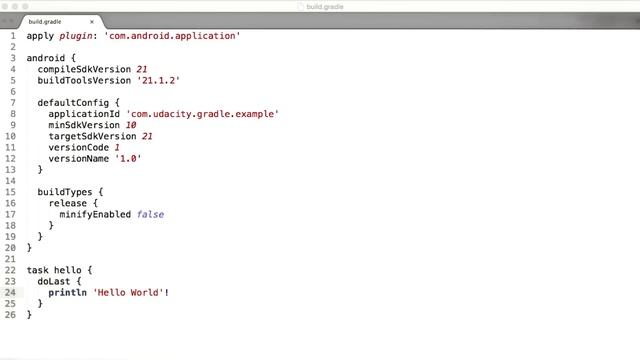Click buildTypes on line 15
The height and width of the screenshot is (360, 640).
pos(65,192)
